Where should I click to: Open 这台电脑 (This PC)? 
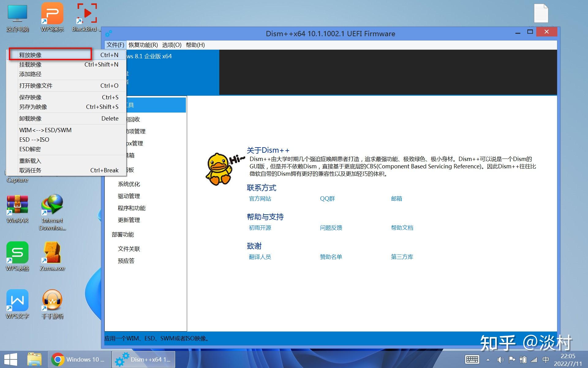17,14
